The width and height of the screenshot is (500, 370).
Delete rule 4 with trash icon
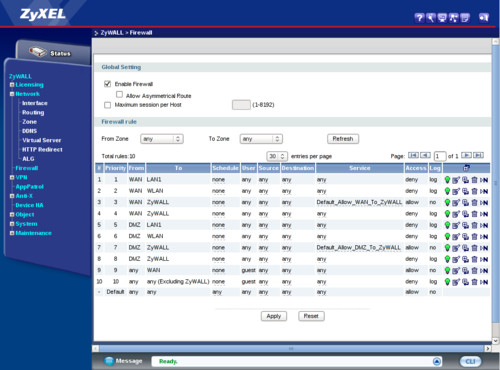[474, 214]
